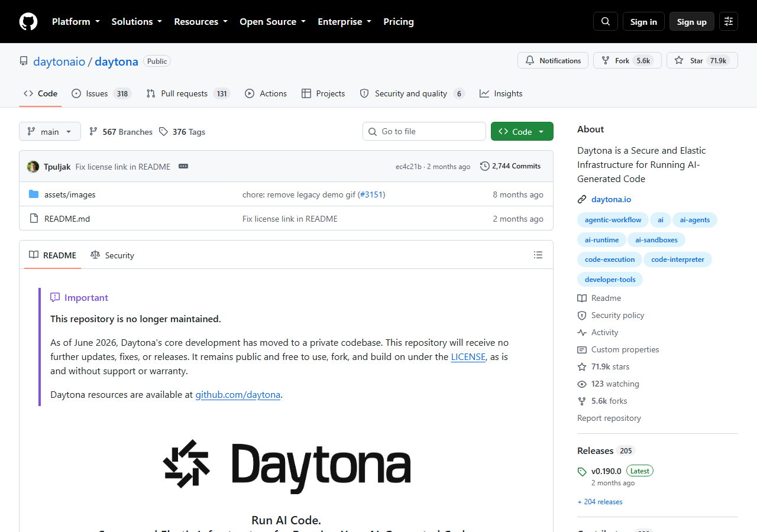The height and width of the screenshot is (532, 757).
Task: Click the bell icon in Notifications
Action: pos(530,60)
